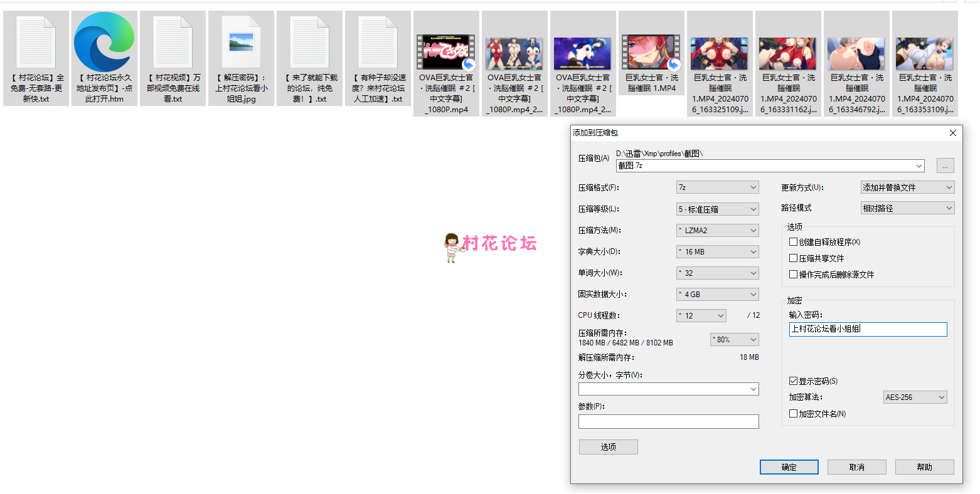Open the 更新方式 添加并替换文件 dropdown

tap(907, 187)
